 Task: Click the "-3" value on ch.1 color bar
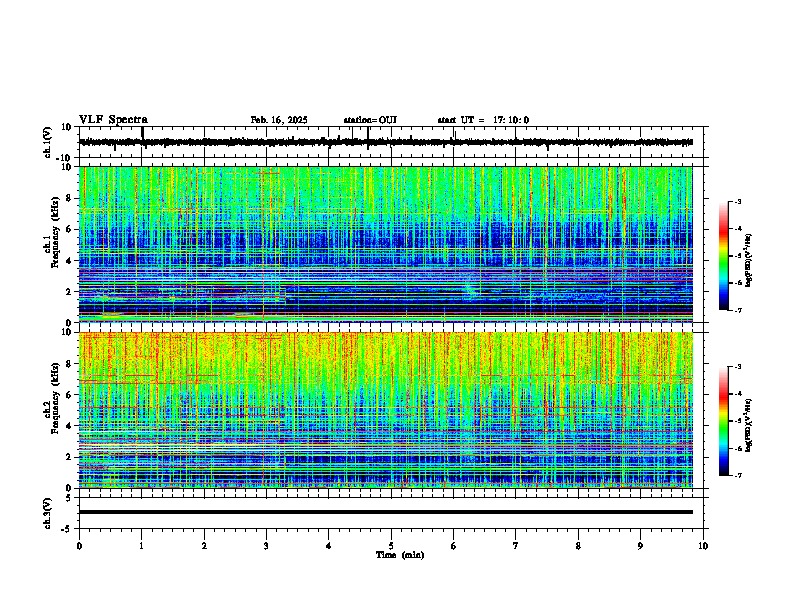click(738, 202)
